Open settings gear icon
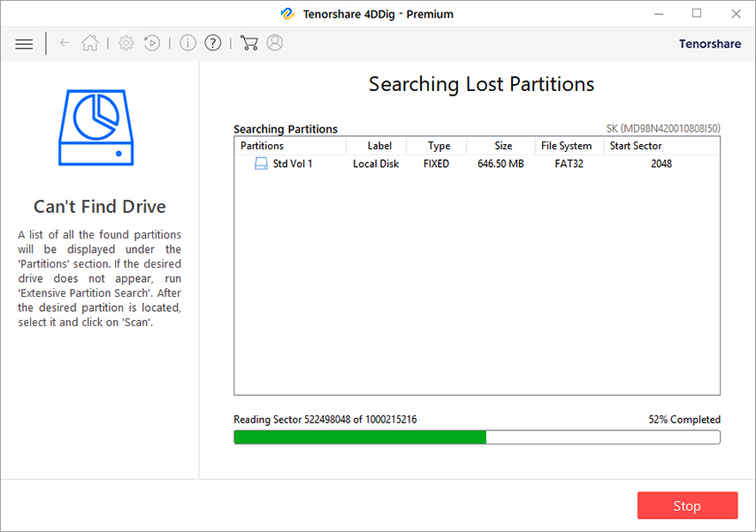756x532 pixels. (126, 43)
